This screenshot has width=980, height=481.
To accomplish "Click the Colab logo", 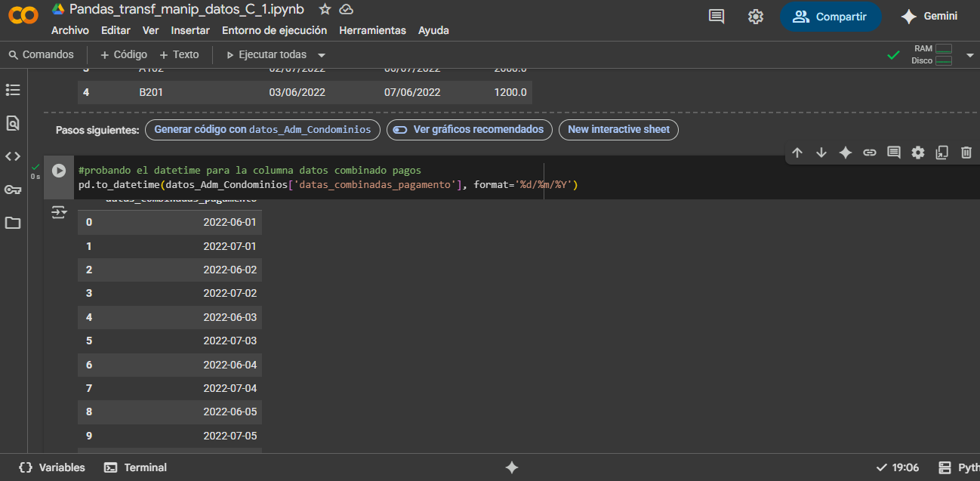I will (23, 15).
